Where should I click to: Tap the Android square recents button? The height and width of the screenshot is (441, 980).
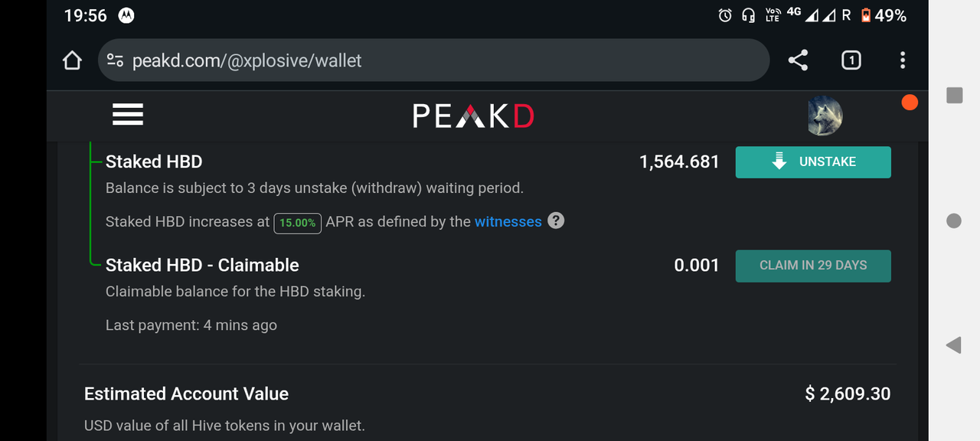point(954,95)
